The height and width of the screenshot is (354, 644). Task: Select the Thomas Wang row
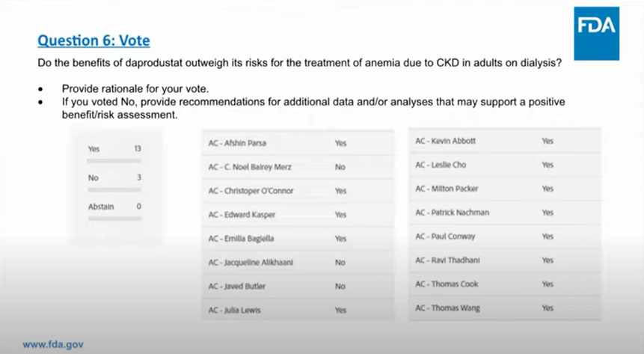tap(504, 308)
